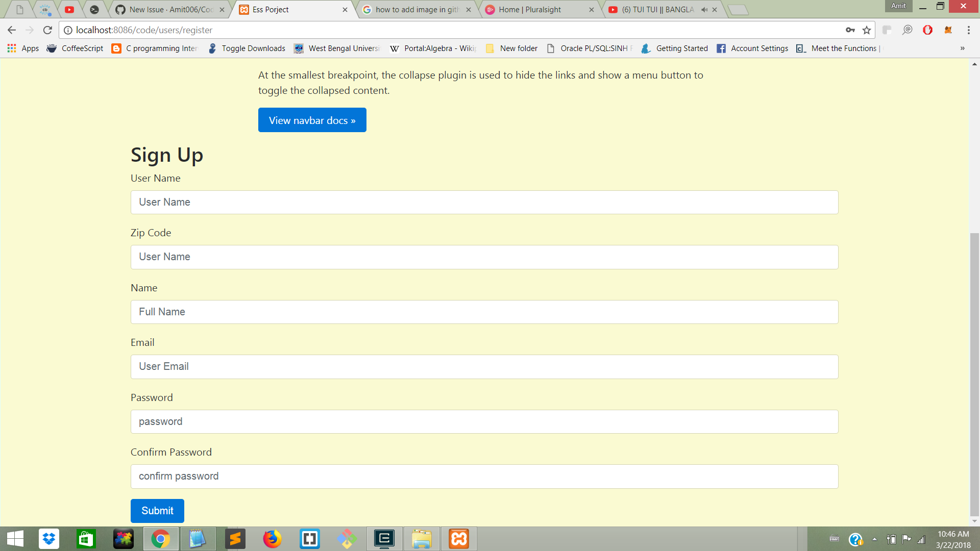Viewport: 980px width, 551px height.
Task: Mute the TUI TUI BANGLA tab audio
Action: (x=704, y=10)
